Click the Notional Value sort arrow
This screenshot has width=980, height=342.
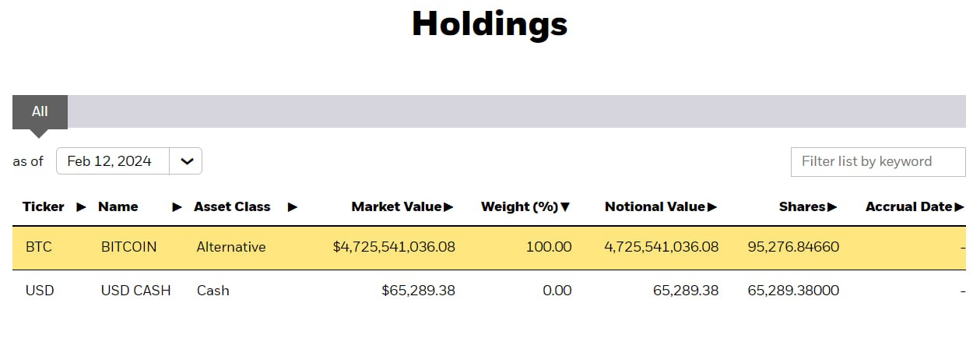(x=712, y=207)
